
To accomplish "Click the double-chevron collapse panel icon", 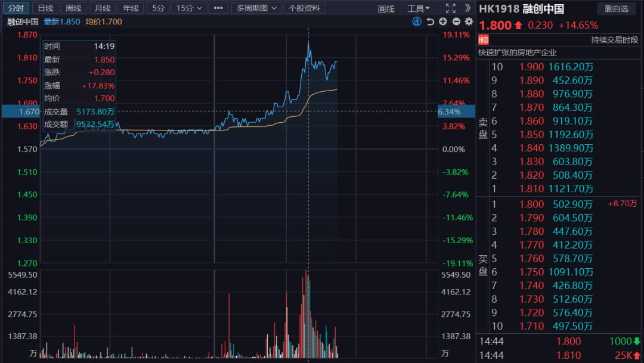I will 467,8.
